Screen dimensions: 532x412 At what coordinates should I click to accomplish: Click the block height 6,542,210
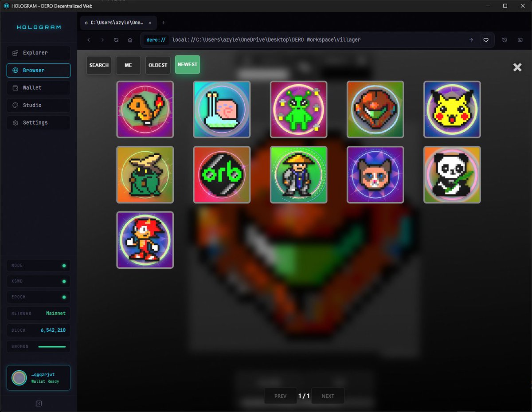[53, 330]
